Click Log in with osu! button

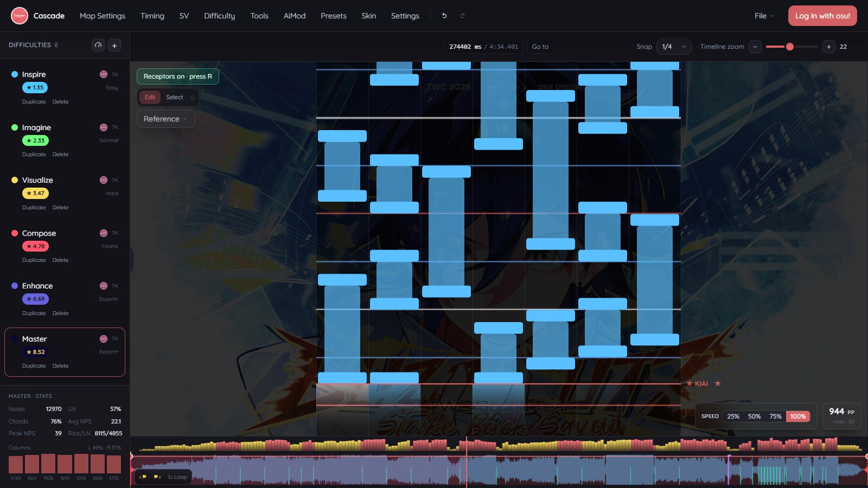pyautogui.click(x=822, y=16)
